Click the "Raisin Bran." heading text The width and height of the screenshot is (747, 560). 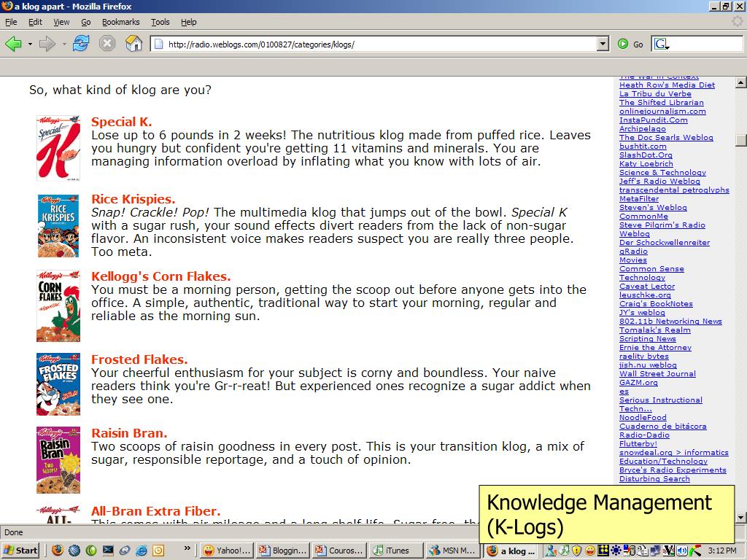coord(130,433)
